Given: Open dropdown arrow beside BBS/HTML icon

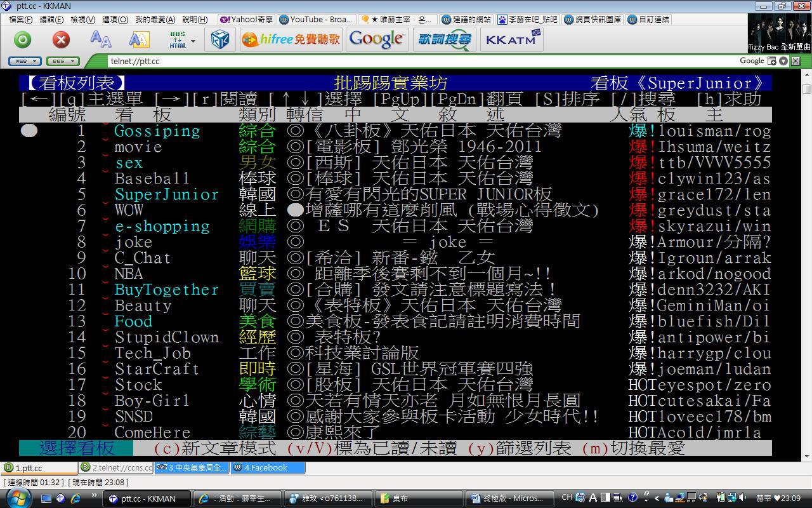Looking at the screenshot, I should pyautogui.click(x=193, y=41).
